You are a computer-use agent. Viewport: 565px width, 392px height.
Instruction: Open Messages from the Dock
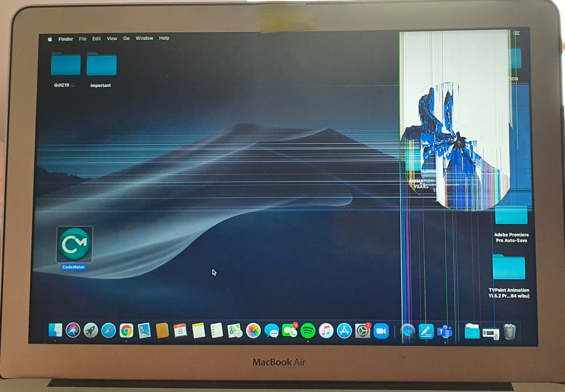click(x=271, y=331)
